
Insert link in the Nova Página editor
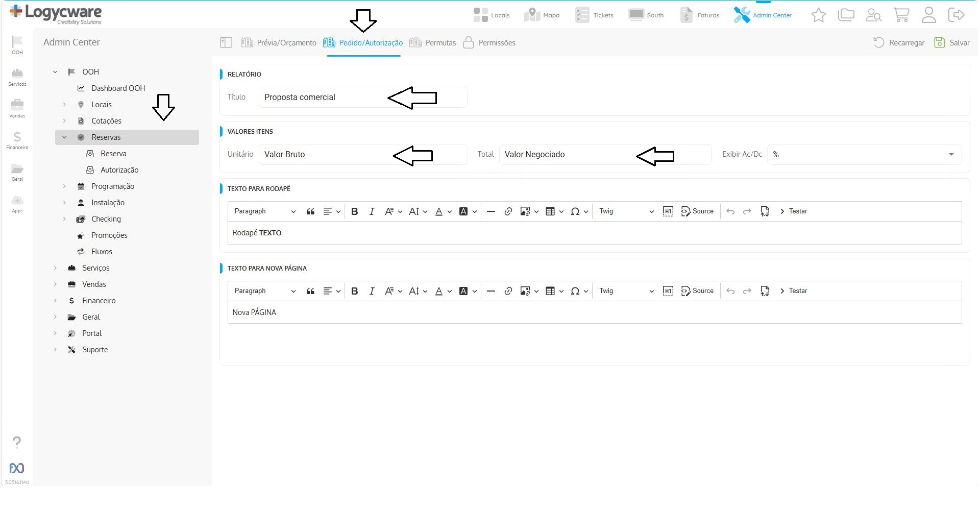508,291
